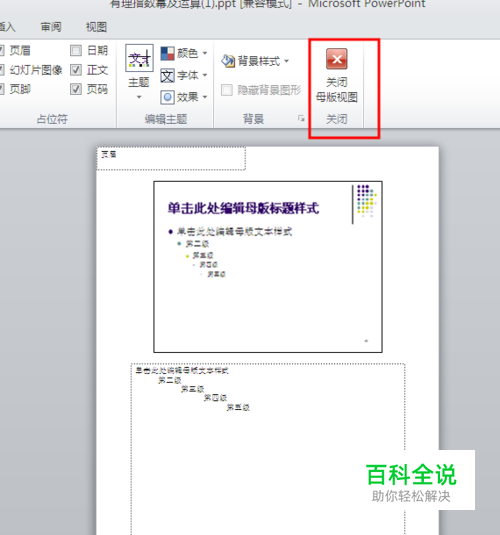Viewport: 500px width, 535px height.
Task: Expand the 主题 dropdown arrow
Action: click(x=139, y=97)
